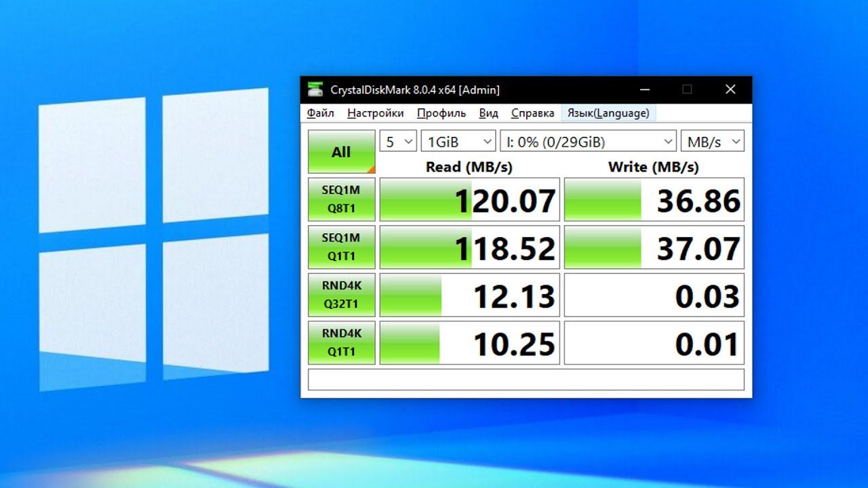Open the drive selector I: 0% (0/29GiB)

point(588,142)
